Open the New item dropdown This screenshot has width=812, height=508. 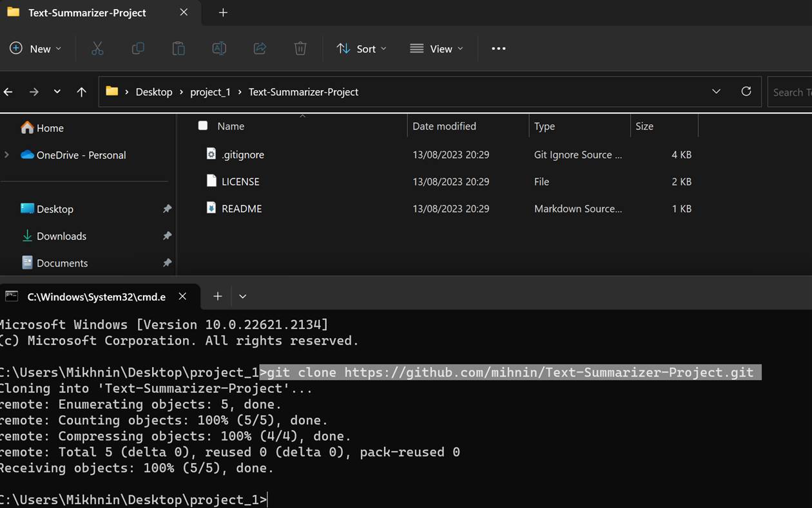(36, 49)
